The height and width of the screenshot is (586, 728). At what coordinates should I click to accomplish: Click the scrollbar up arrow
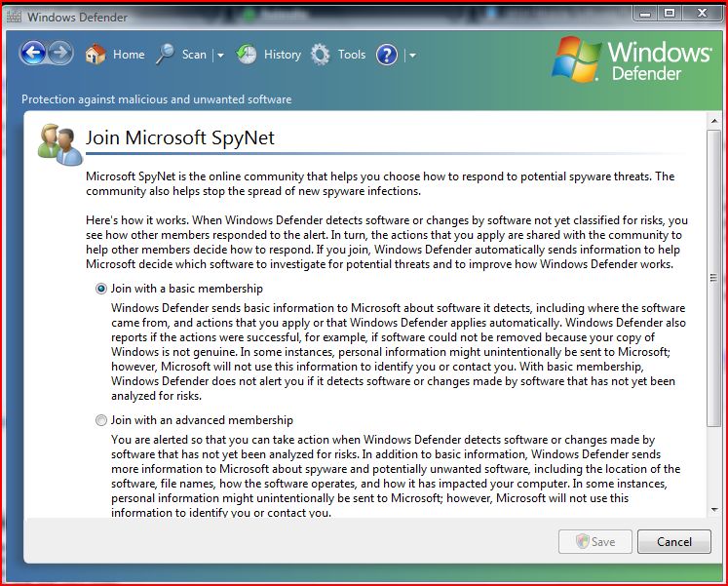[x=714, y=121]
